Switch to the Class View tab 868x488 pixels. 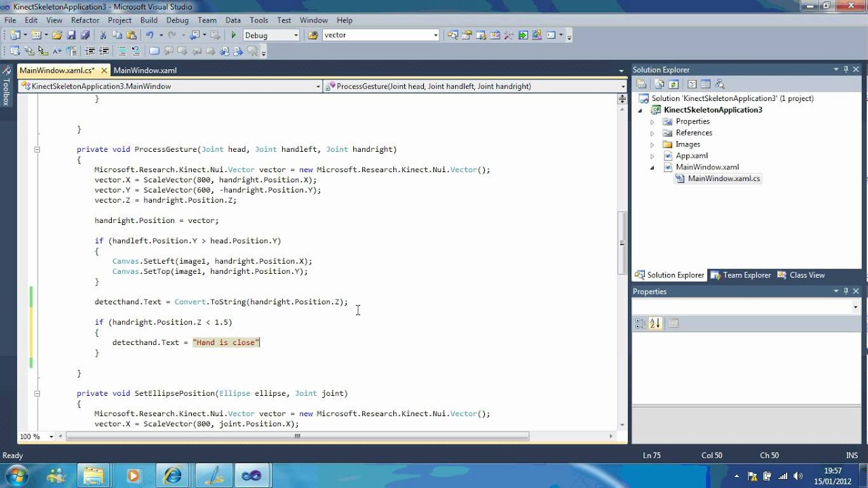801,274
